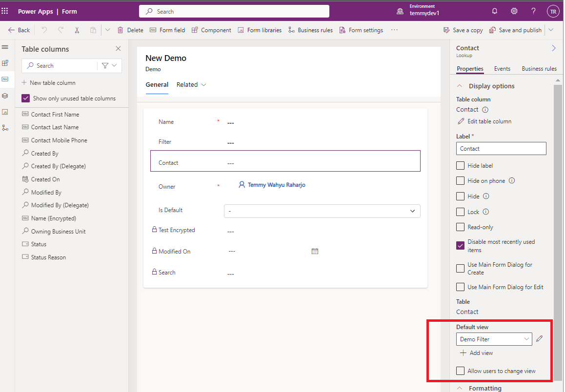The height and width of the screenshot is (392, 565).
Task: Show more commands ellipsis
Action: click(394, 30)
